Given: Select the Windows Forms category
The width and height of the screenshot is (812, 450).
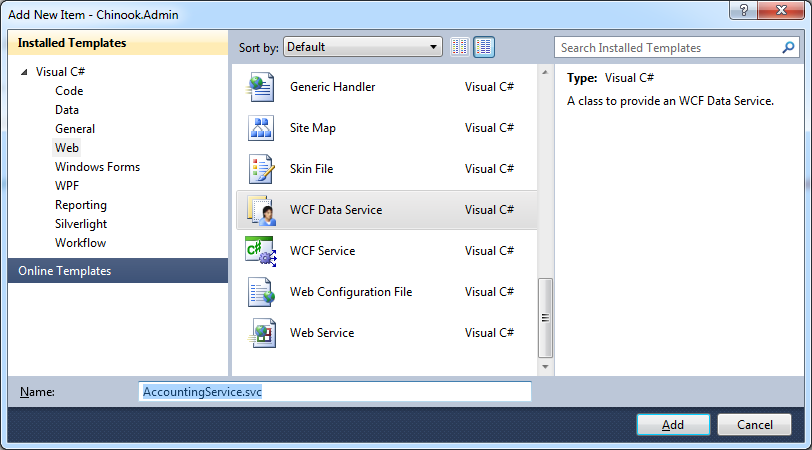Looking at the screenshot, I should coord(97,167).
